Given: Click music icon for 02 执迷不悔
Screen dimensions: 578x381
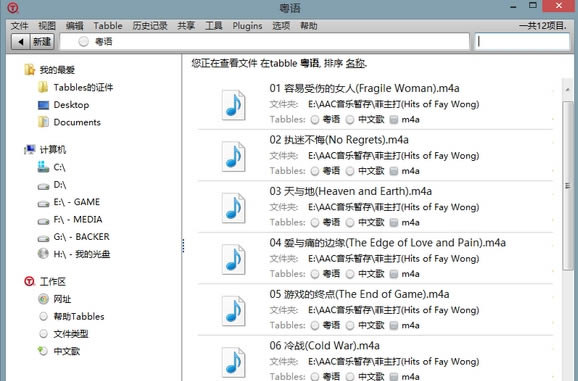Looking at the screenshot, I should tap(233, 157).
